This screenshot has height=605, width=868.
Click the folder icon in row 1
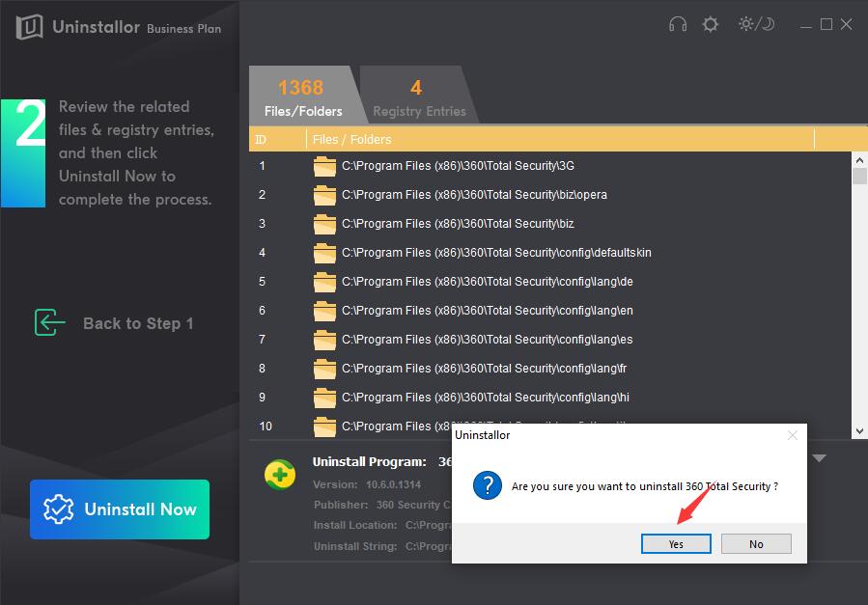[324, 166]
